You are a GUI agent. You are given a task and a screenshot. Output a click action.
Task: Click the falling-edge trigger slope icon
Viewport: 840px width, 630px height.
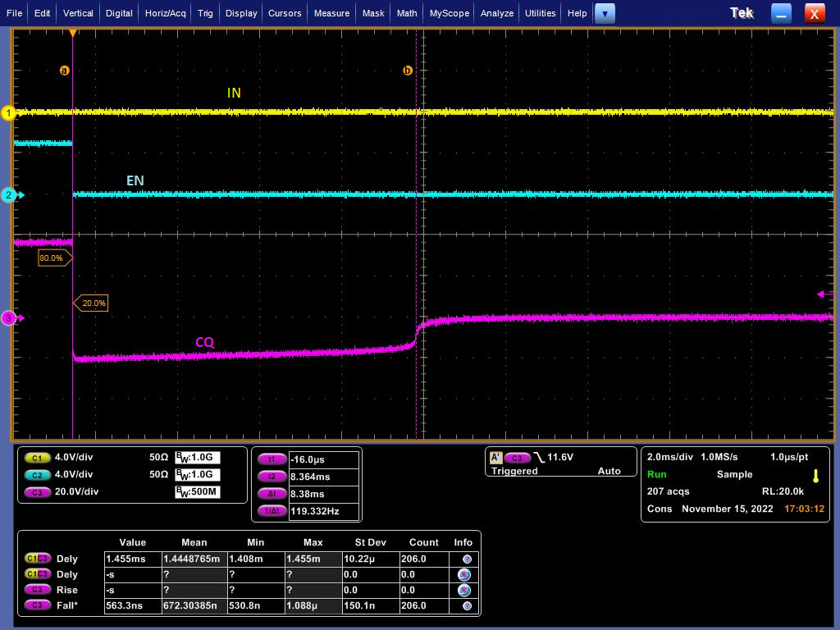point(538,457)
